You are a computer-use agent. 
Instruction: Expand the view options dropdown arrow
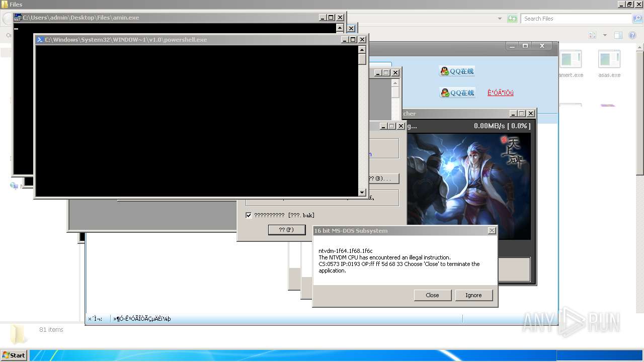coord(605,35)
